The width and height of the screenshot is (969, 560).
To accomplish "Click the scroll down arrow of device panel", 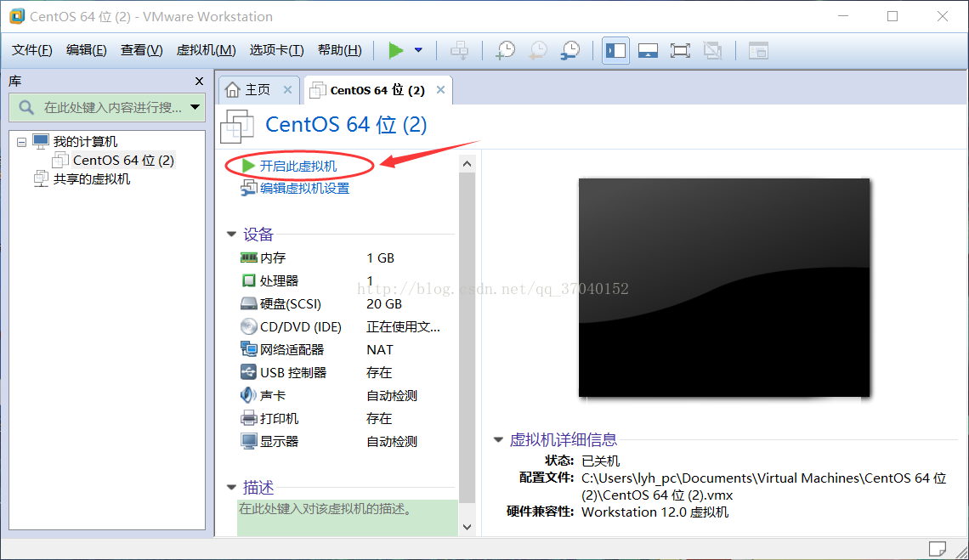I will (467, 527).
